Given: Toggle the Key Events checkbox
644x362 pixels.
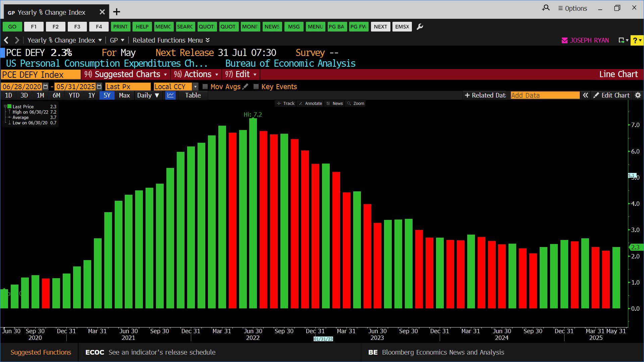Looking at the screenshot, I should tap(256, 87).
